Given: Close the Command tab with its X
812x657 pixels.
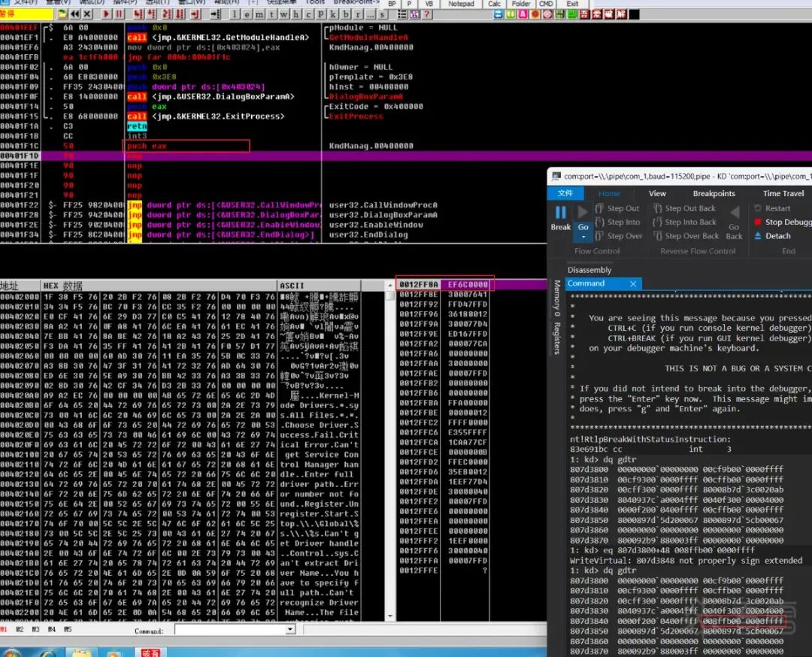Looking at the screenshot, I should pos(633,283).
